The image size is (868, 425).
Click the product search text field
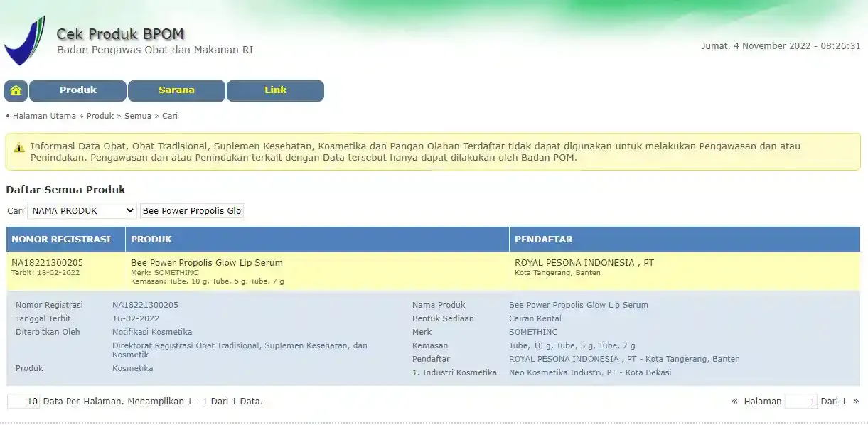click(x=192, y=211)
